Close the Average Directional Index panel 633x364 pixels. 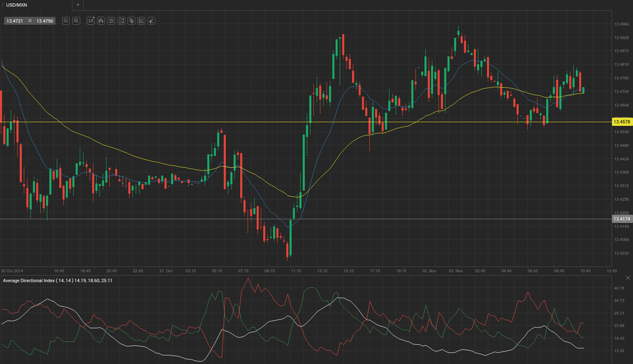pos(628,278)
